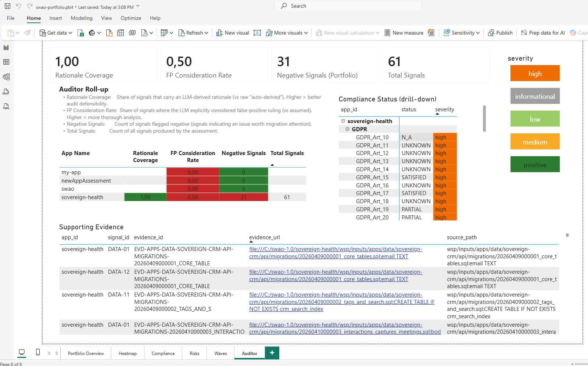The width and height of the screenshot is (588, 366).
Task: Go to the Waves page tab
Action: click(x=220, y=353)
